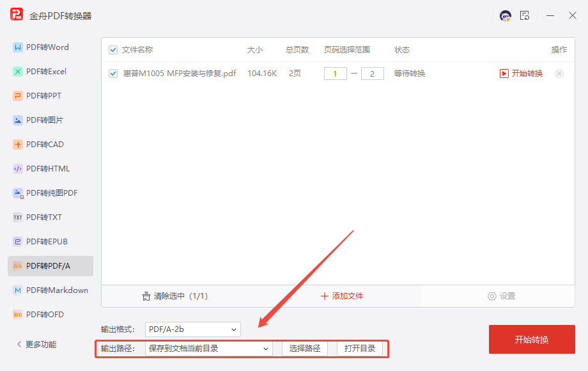
Task: Switch to PDF转图片 mode
Action: point(50,120)
